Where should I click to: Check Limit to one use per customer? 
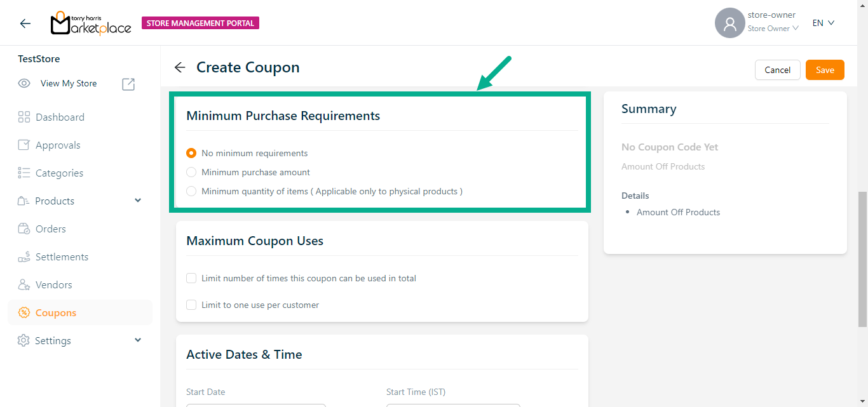[191, 305]
